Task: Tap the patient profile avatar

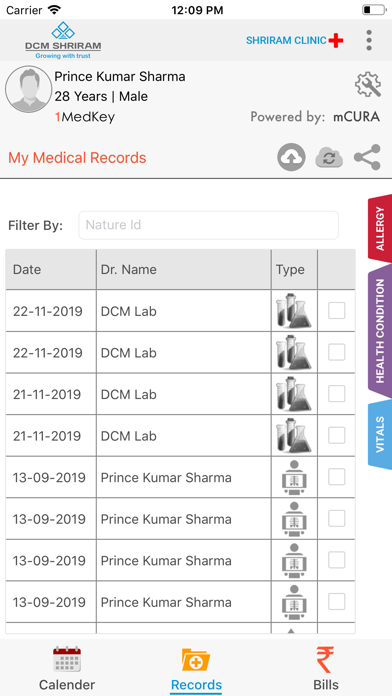Action: 27,90
